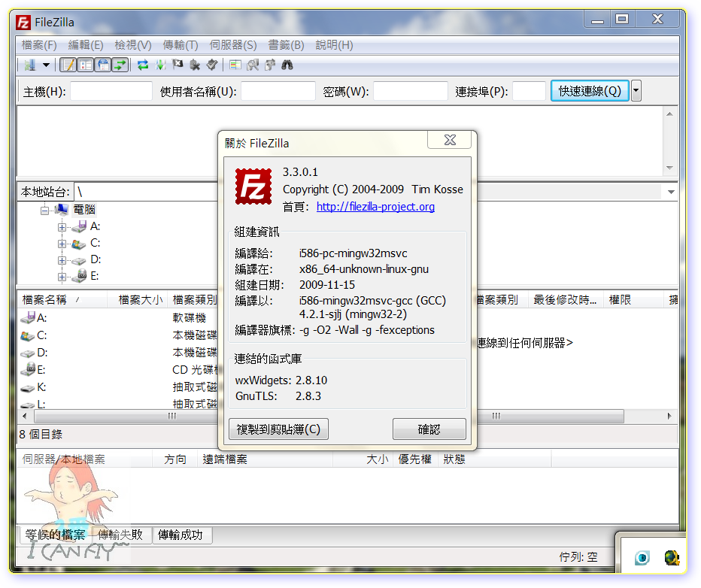Toggle local directory tree display icon

pyautogui.click(x=86, y=65)
